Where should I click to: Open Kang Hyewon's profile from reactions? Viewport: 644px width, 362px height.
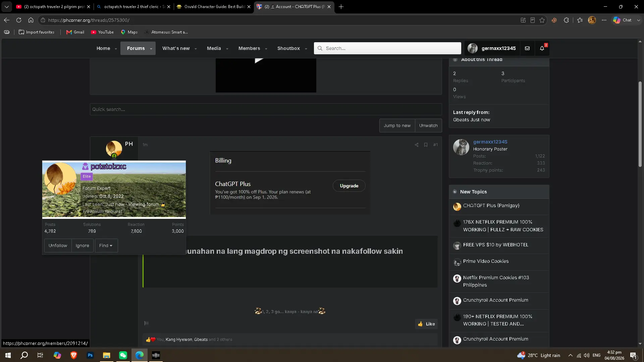tap(179, 340)
